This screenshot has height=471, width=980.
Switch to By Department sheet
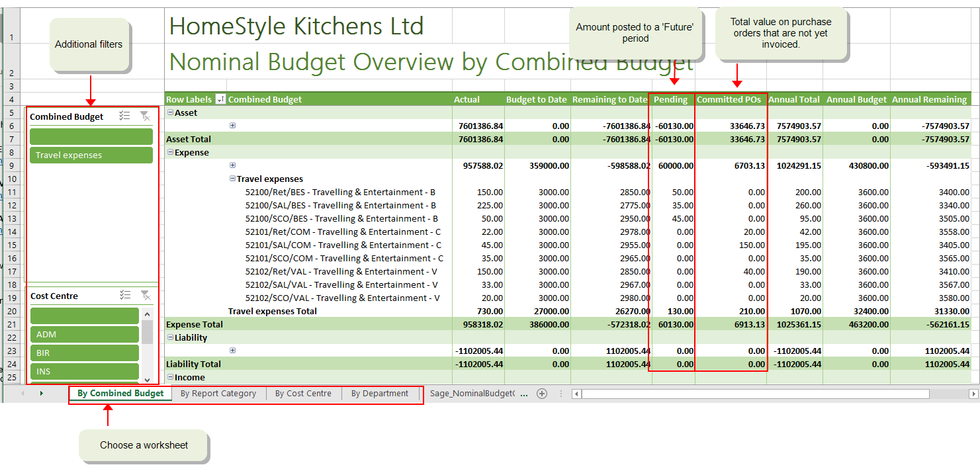pos(380,393)
